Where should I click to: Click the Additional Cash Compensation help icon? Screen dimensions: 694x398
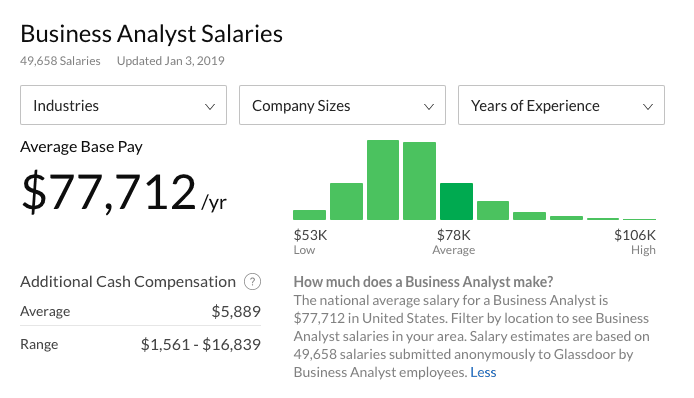coord(252,282)
